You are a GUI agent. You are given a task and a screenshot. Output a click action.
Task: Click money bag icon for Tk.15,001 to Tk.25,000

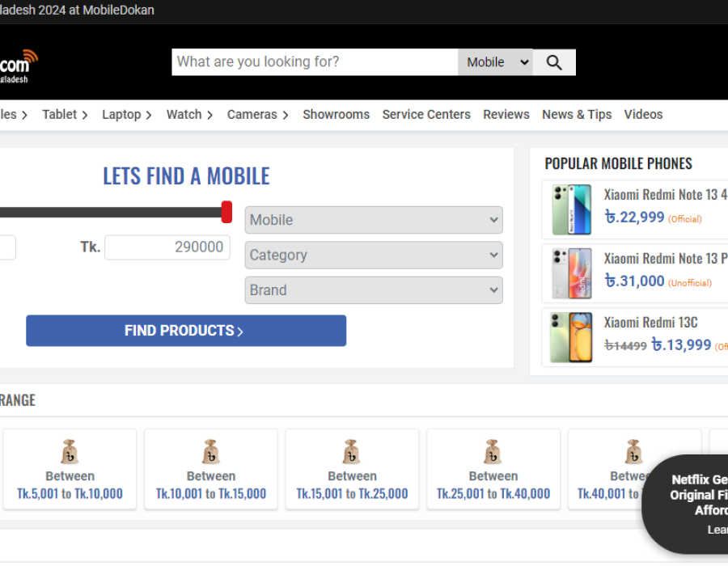[x=351, y=452]
